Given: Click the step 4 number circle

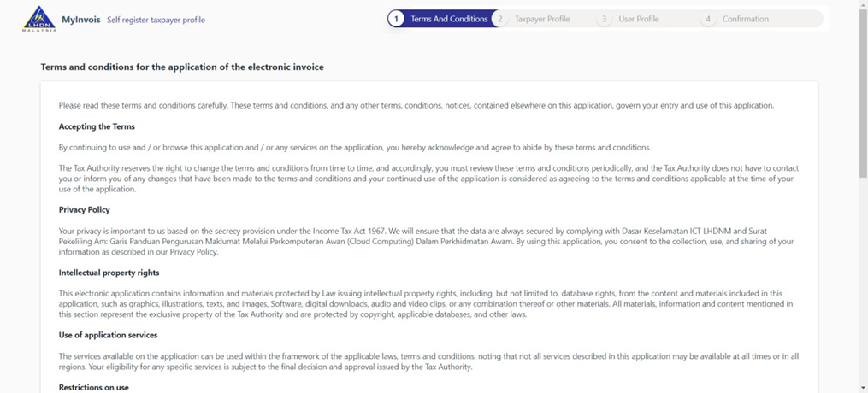Looking at the screenshot, I should point(707,19).
